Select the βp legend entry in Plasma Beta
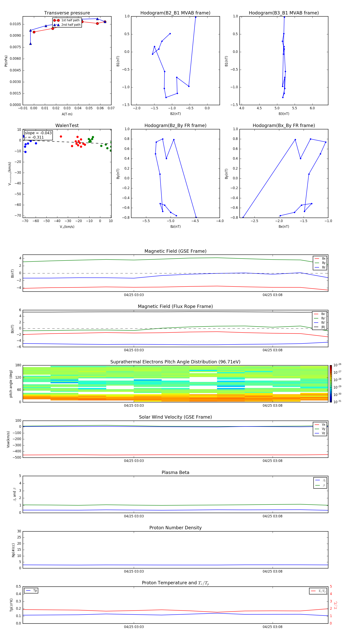This screenshot has height=644, width=351. pos(320,480)
